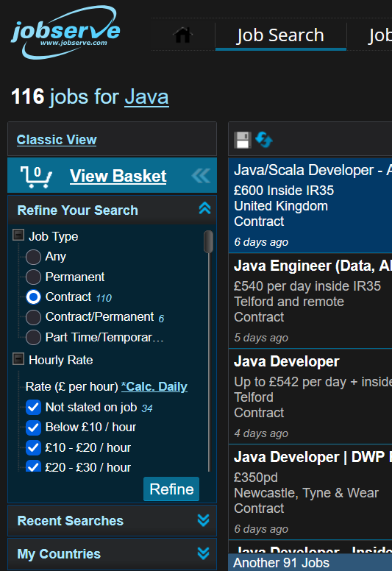Go to the home page icon
This screenshot has height=571, width=392.
(182, 35)
